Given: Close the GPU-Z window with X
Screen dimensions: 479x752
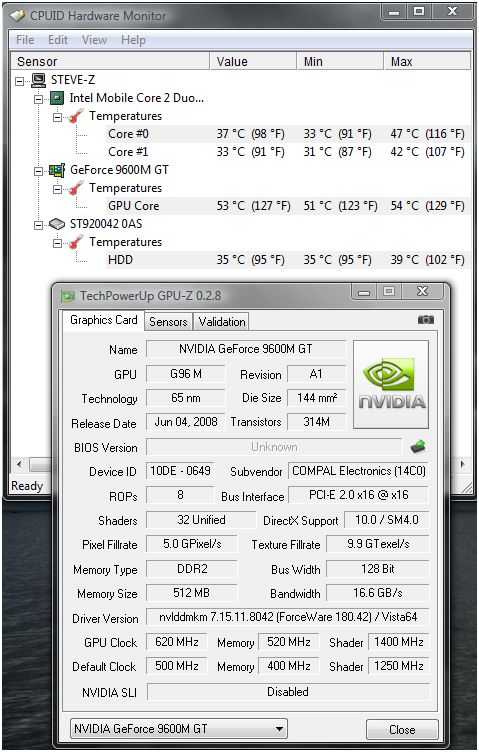Looking at the screenshot, I should pos(423,291).
